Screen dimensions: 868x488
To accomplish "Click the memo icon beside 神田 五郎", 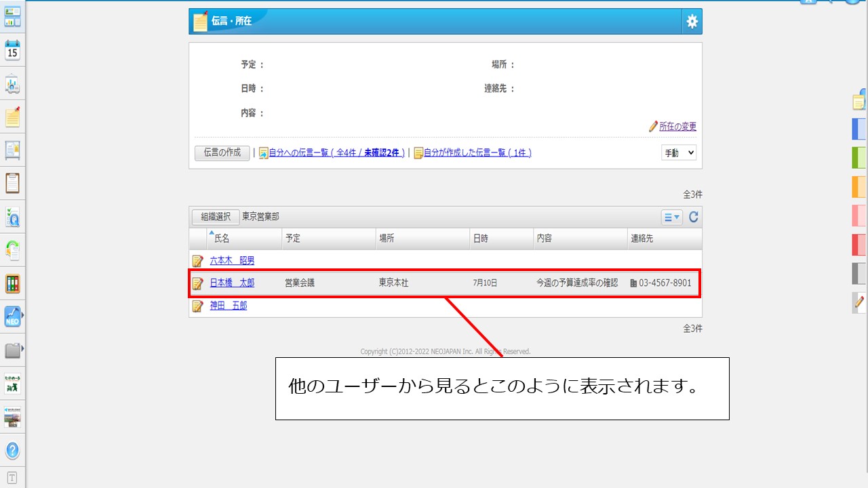I will coord(197,306).
